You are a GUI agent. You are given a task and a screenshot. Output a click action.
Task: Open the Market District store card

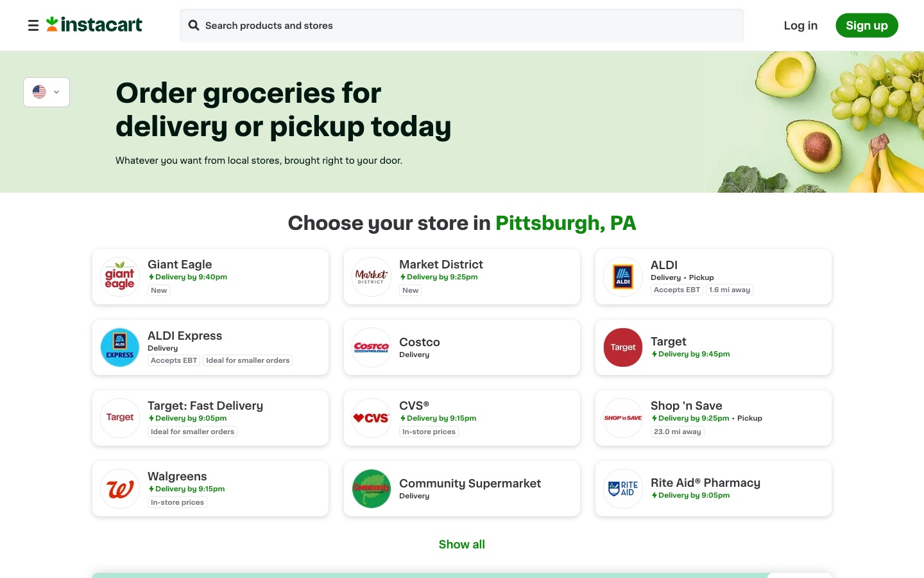pos(462,277)
